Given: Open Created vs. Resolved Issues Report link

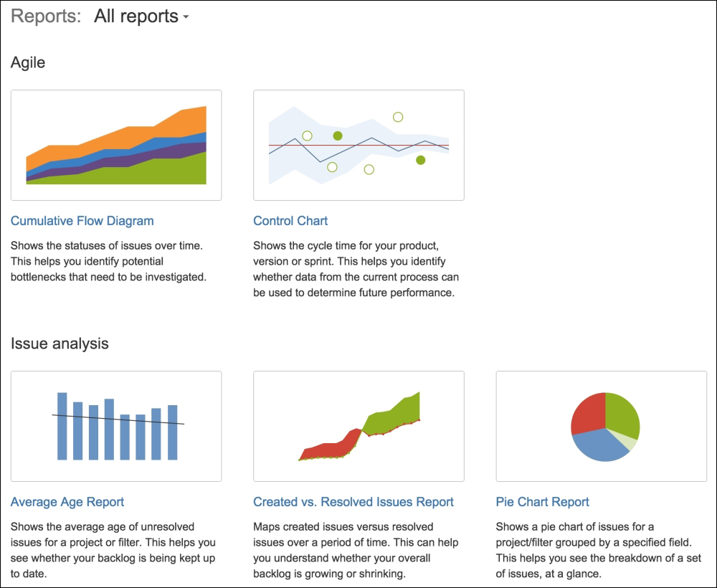Looking at the screenshot, I should 353,502.
